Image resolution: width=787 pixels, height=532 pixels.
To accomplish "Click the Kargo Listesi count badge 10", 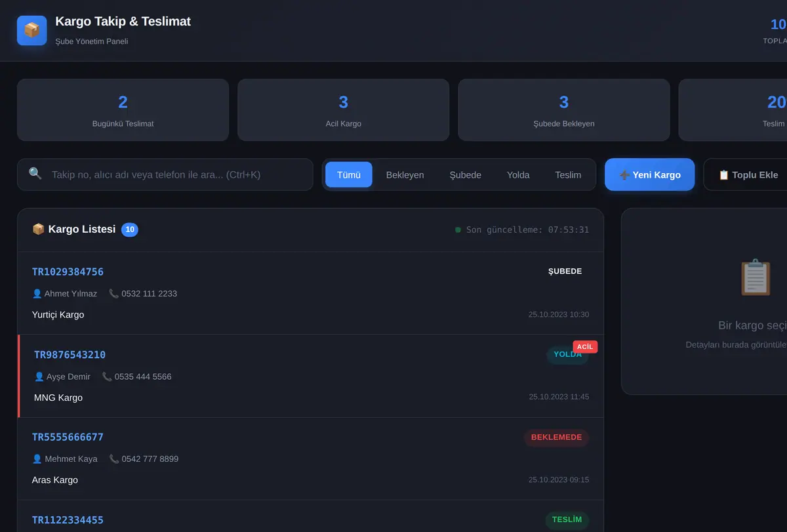I will (130, 230).
